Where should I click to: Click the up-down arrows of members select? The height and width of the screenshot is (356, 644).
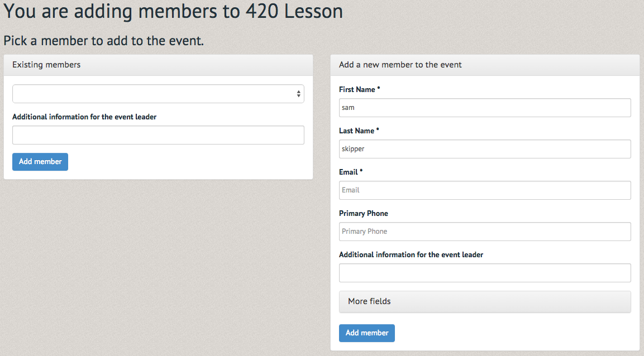299,94
